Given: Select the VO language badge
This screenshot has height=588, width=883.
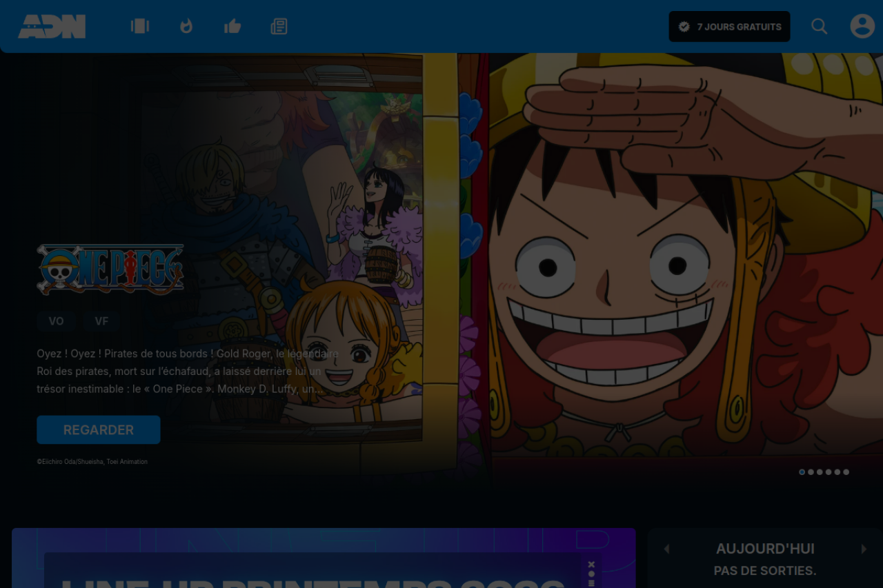Looking at the screenshot, I should (x=56, y=321).
